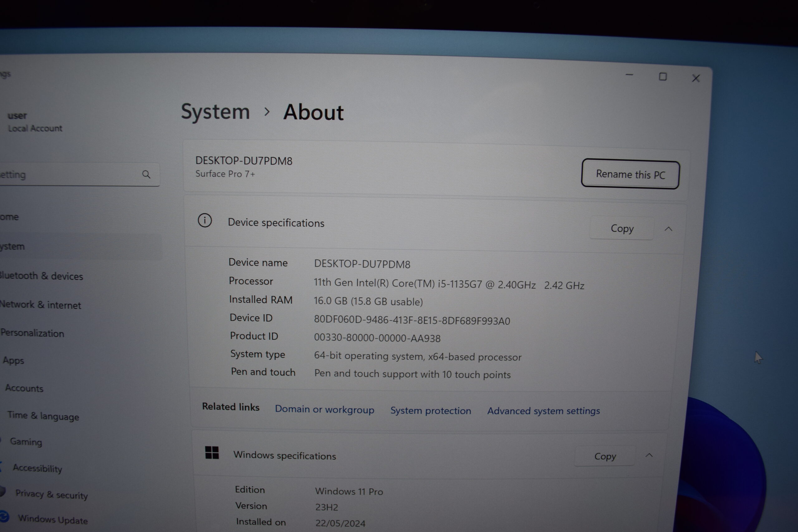Open Accessibility settings
798x532 pixels.
[x=37, y=468]
